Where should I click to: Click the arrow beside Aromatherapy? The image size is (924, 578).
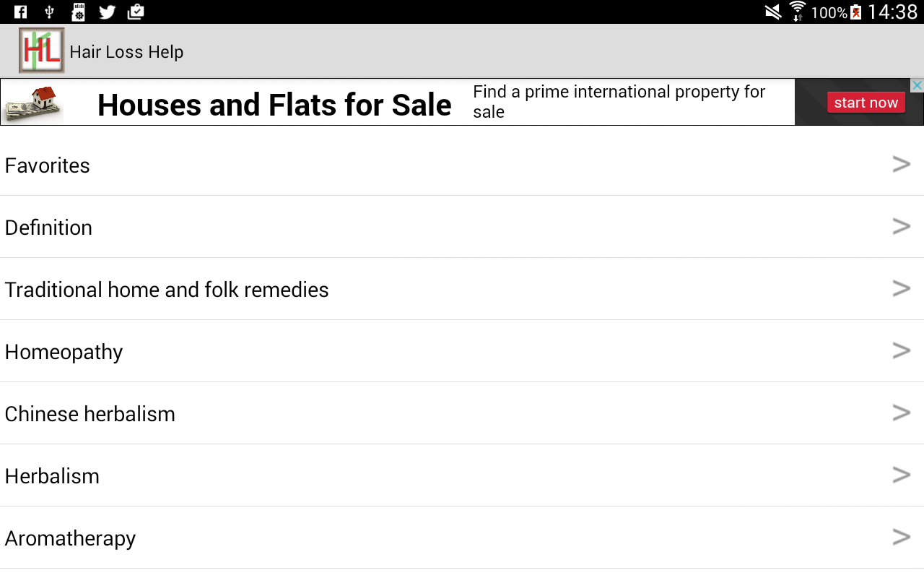(x=901, y=538)
